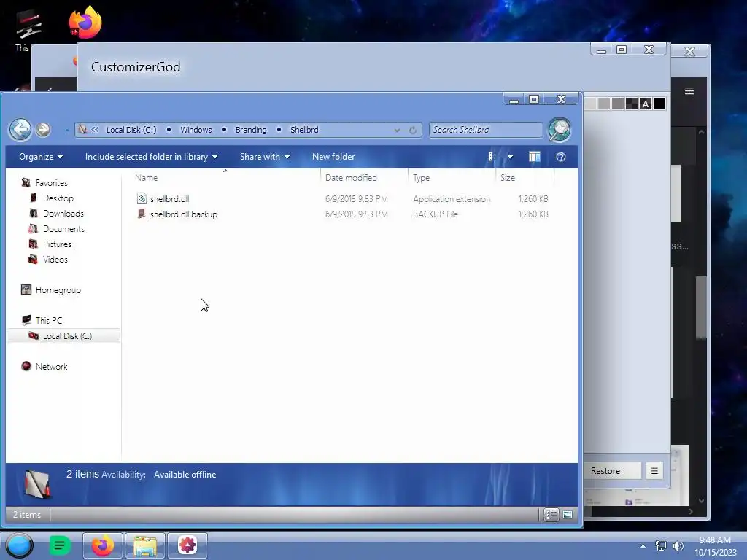Click the magnifying glass search icon

(x=560, y=130)
